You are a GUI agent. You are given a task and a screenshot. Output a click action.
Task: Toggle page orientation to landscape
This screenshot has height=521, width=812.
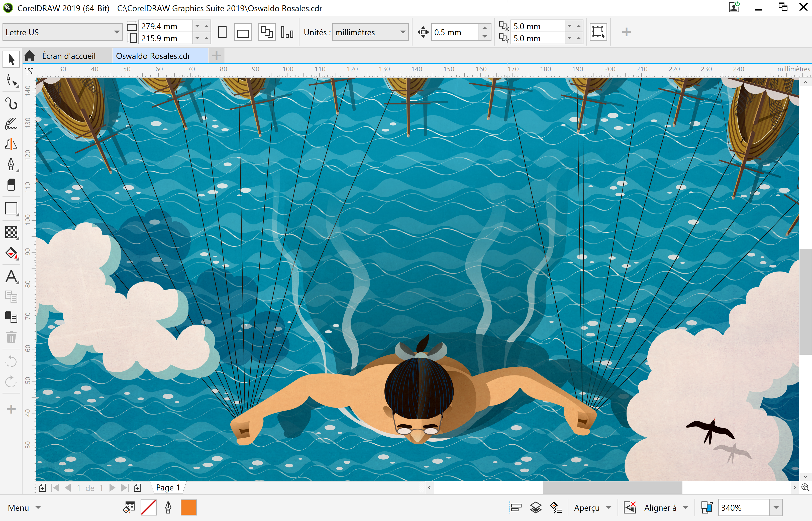click(243, 32)
